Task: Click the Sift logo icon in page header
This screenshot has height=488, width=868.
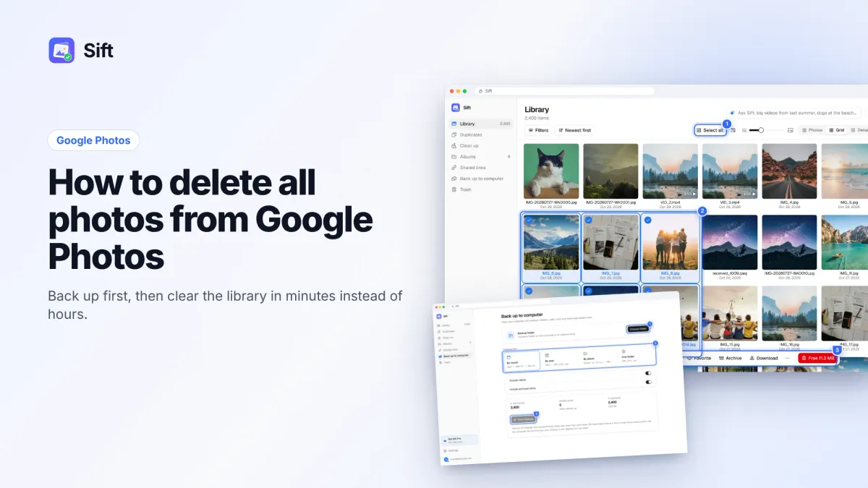Action: pos(61,51)
